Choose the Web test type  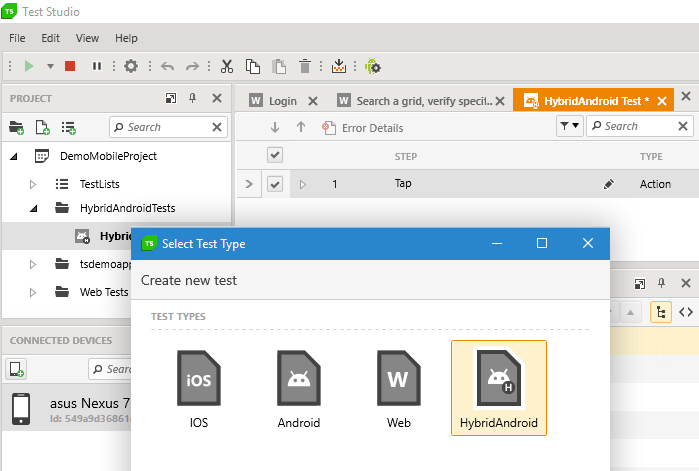click(399, 389)
